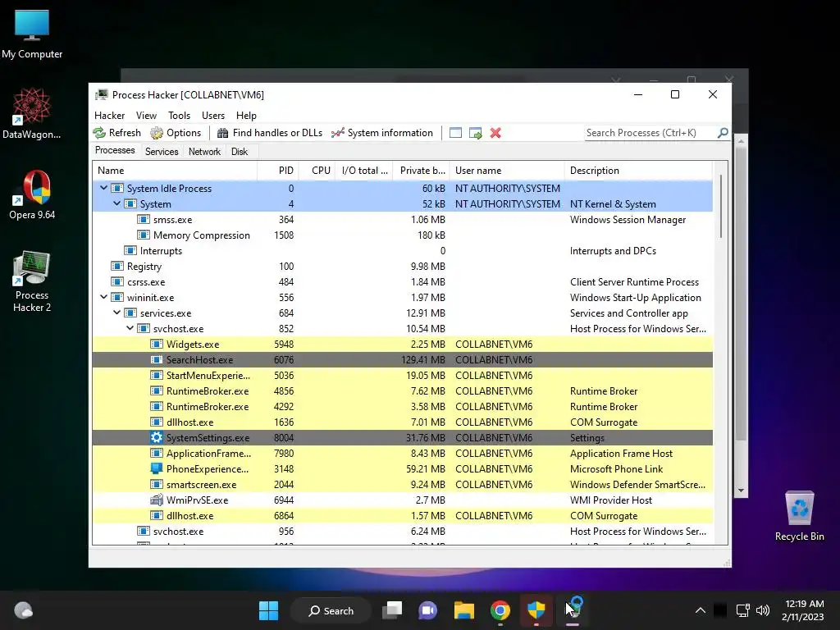Click the find window and thread icon
This screenshot has height=630, width=840.
point(475,133)
